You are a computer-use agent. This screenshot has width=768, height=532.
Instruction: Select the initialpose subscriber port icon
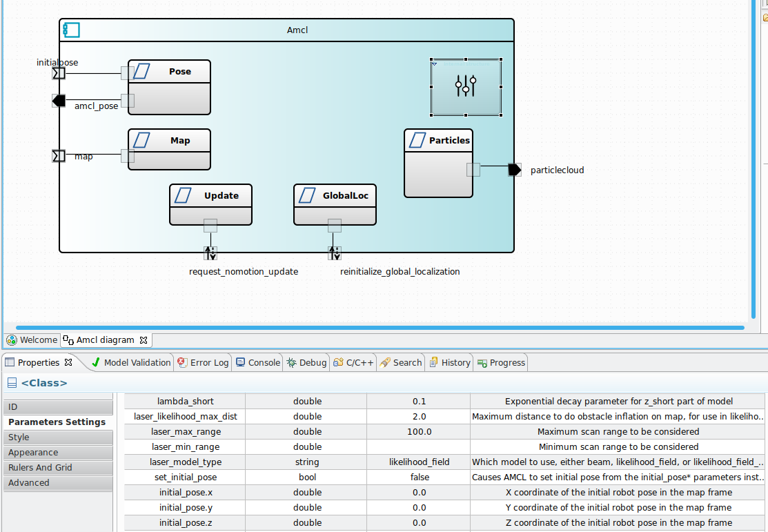59,73
